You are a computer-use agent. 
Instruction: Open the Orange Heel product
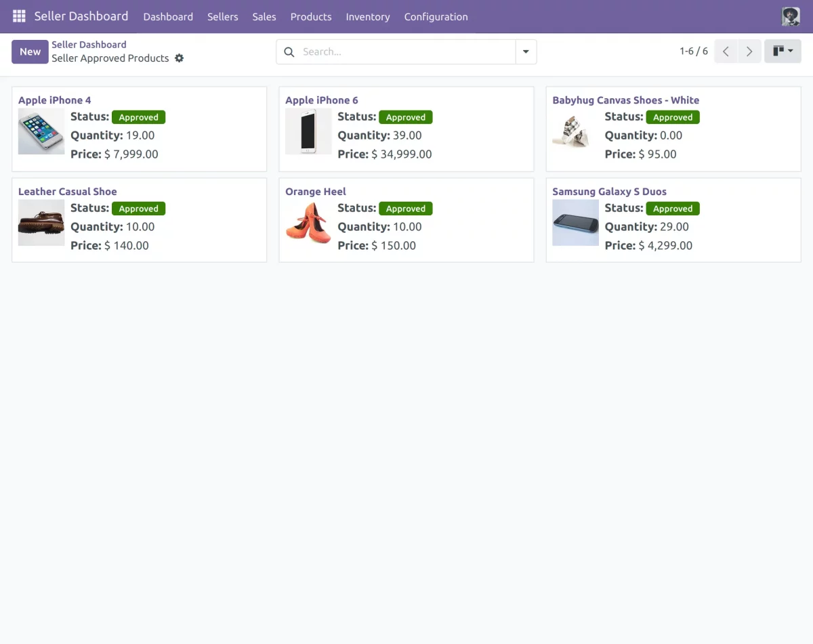(315, 191)
